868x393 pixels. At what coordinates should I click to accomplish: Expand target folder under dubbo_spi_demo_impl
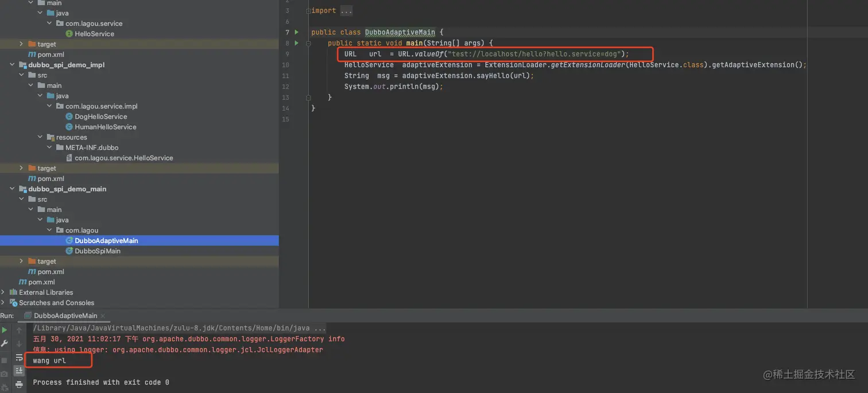21,168
